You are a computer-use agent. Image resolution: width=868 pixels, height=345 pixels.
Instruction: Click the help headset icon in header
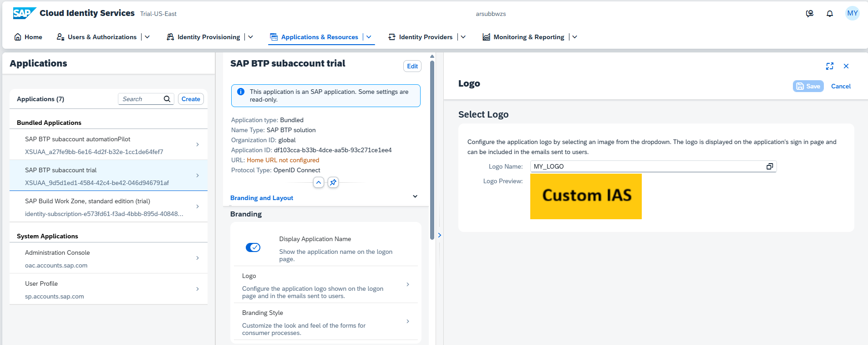tap(810, 14)
